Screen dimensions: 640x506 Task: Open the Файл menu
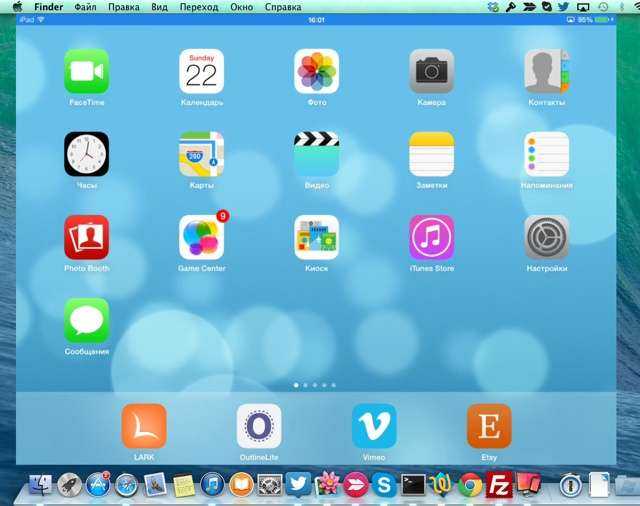click(x=85, y=7)
